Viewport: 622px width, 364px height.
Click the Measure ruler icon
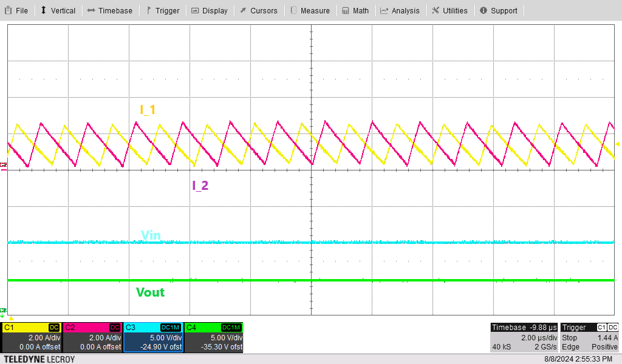(x=294, y=10)
